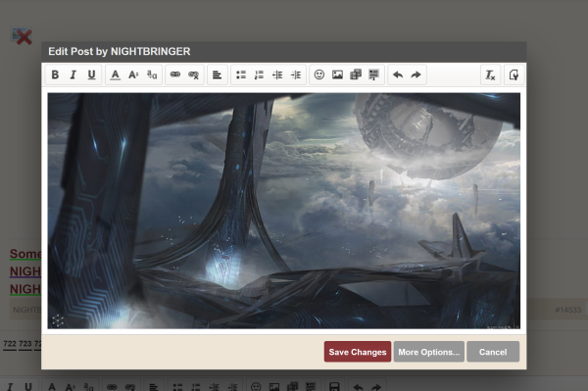Open the font size dropdown
Viewport: 588px width, 391px height.
(x=133, y=75)
